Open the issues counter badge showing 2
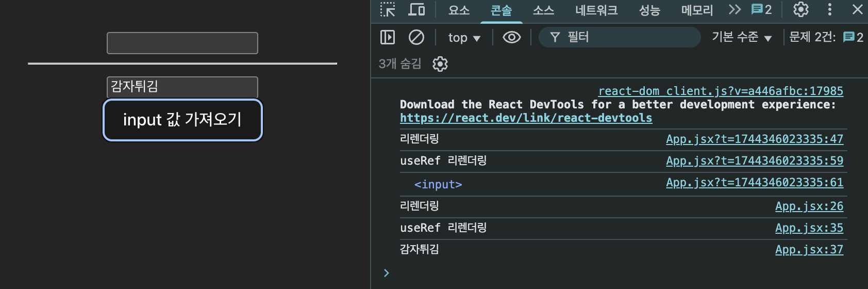This screenshot has width=868, height=289. pos(762,9)
